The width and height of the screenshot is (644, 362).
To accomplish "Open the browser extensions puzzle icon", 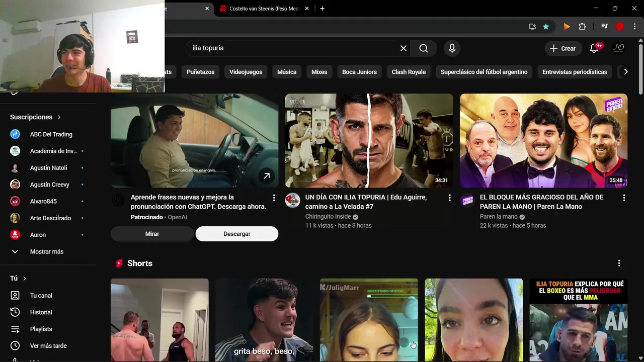I will tap(583, 27).
